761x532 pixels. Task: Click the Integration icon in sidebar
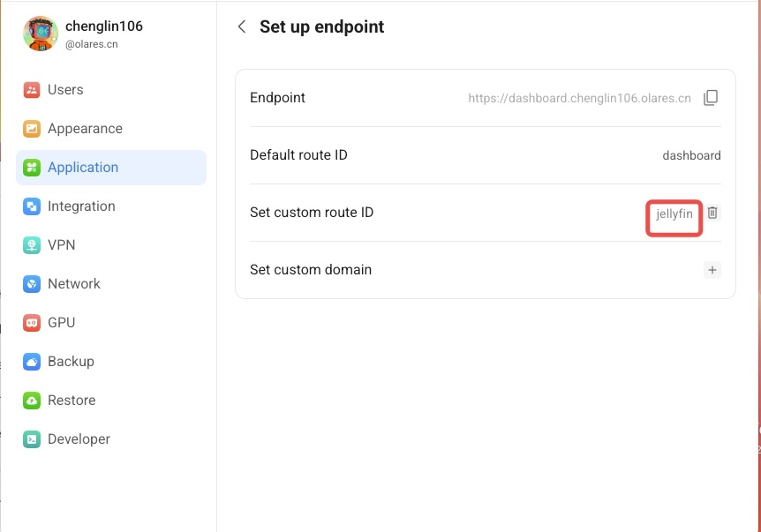click(32, 206)
